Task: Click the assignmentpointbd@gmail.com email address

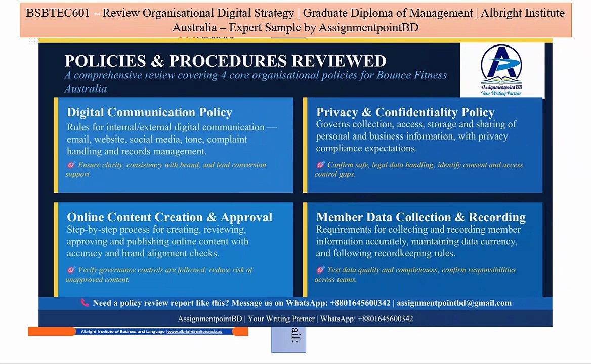Action: 454,303
